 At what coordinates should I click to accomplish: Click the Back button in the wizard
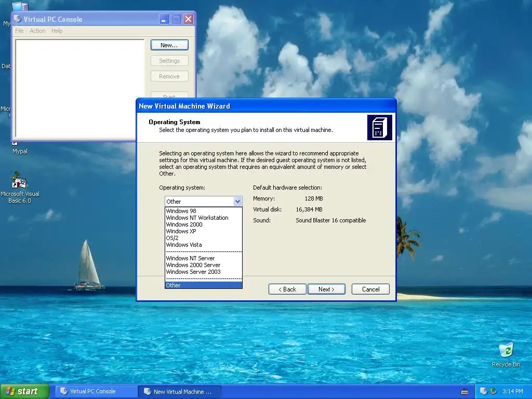[x=287, y=289]
